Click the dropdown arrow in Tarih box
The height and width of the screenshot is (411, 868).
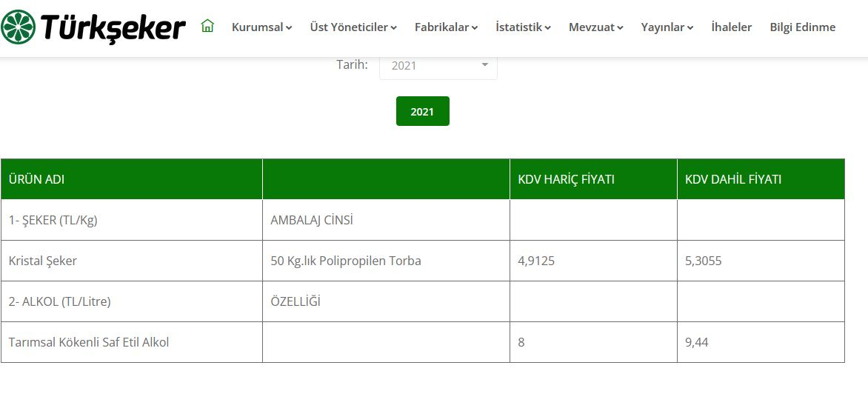(x=485, y=65)
